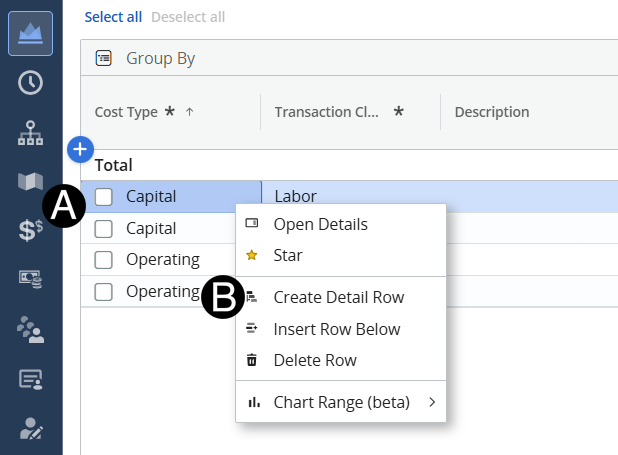Click the money and coins sidebar icon
The height and width of the screenshot is (455, 618).
coord(30,279)
